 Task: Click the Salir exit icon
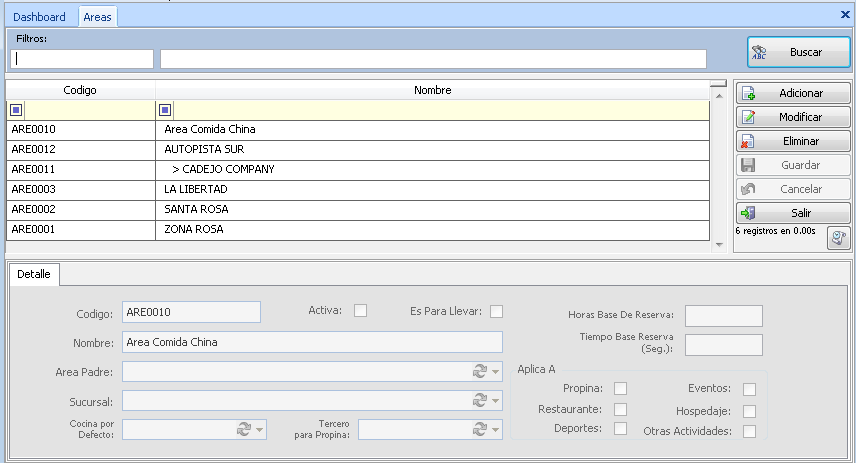pos(747,213)
